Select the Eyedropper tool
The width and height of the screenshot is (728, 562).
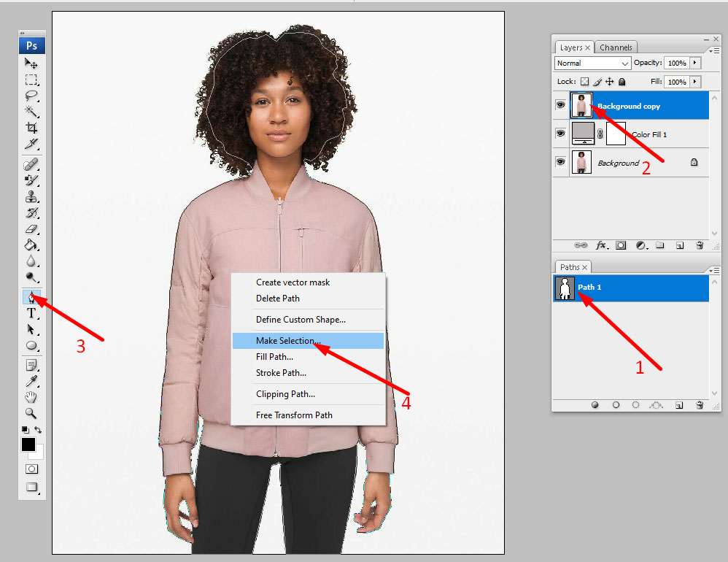(x=31, y=381)
